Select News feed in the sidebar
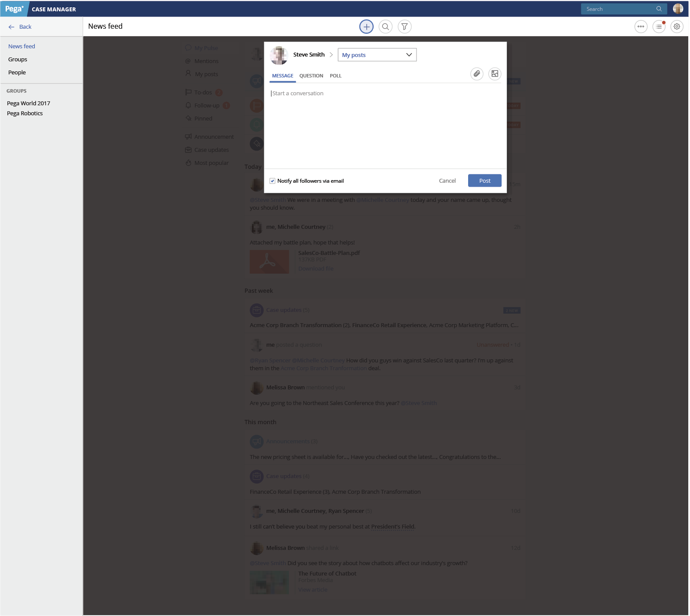 tap(22, 47)
